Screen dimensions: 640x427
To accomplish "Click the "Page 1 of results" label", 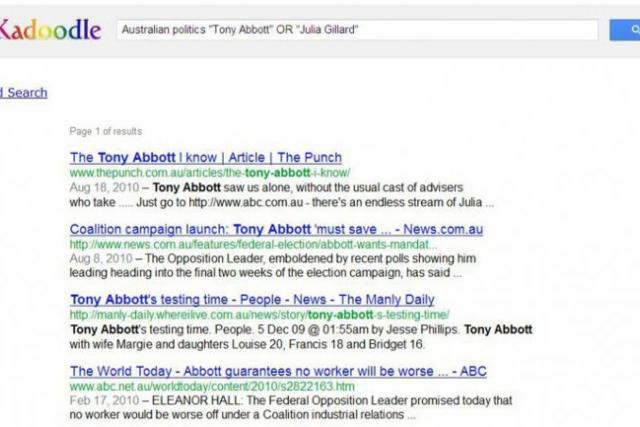I will 106,131.
